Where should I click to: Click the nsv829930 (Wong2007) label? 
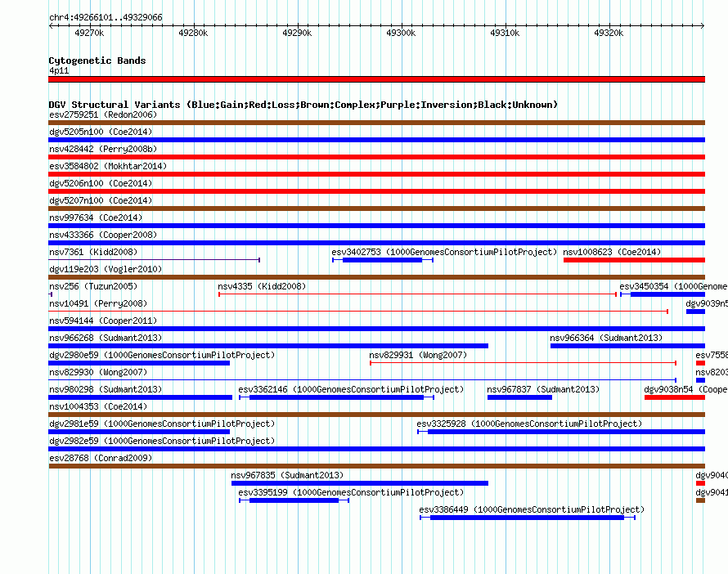98,372
